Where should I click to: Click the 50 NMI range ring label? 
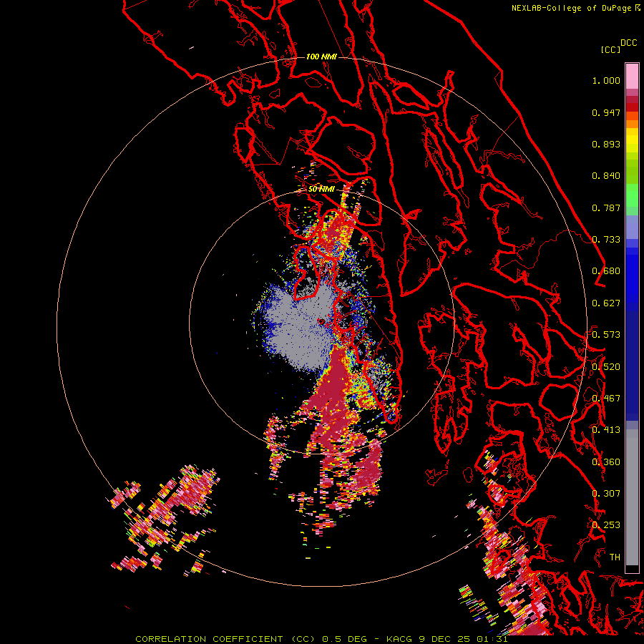[321, 190]
